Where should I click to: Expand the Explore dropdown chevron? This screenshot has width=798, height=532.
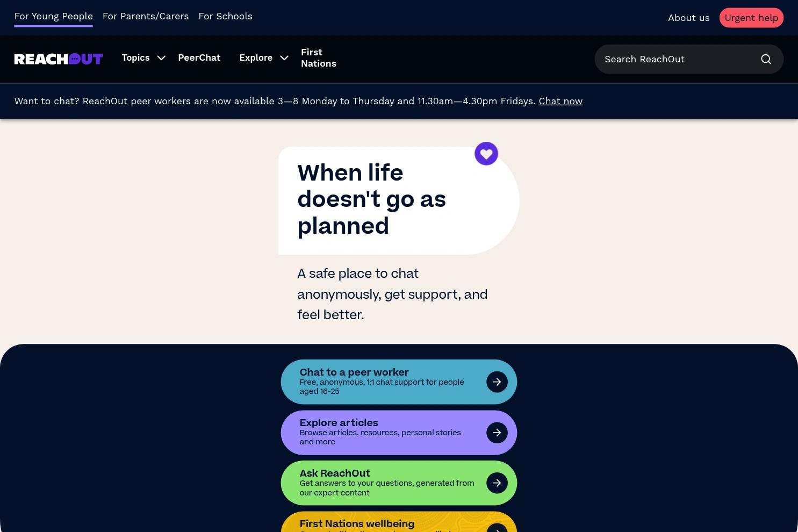coord(284,58)
